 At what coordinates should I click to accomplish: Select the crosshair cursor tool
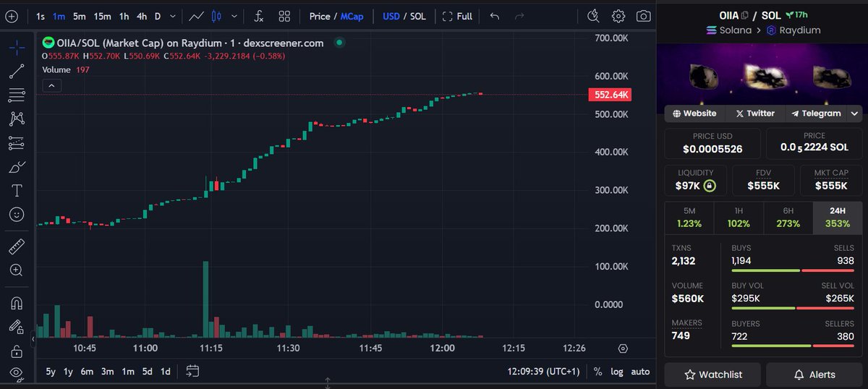[x=17, y=48]
